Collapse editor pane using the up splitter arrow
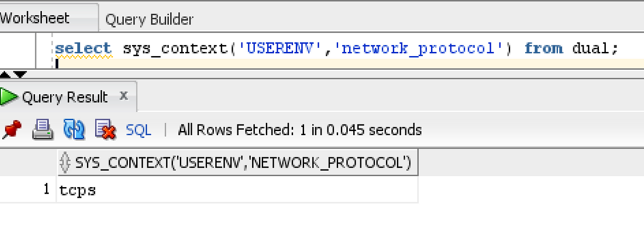 5,74
